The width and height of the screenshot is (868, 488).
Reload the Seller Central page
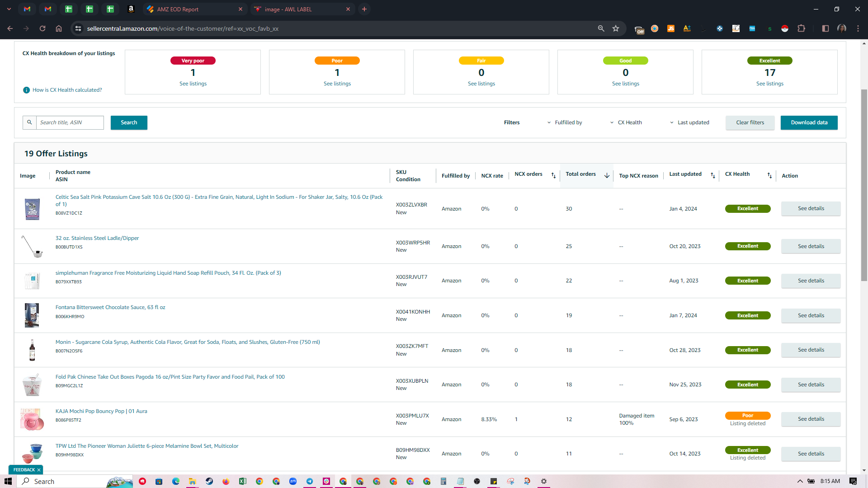pyautogui.click(x=42, y=28)
